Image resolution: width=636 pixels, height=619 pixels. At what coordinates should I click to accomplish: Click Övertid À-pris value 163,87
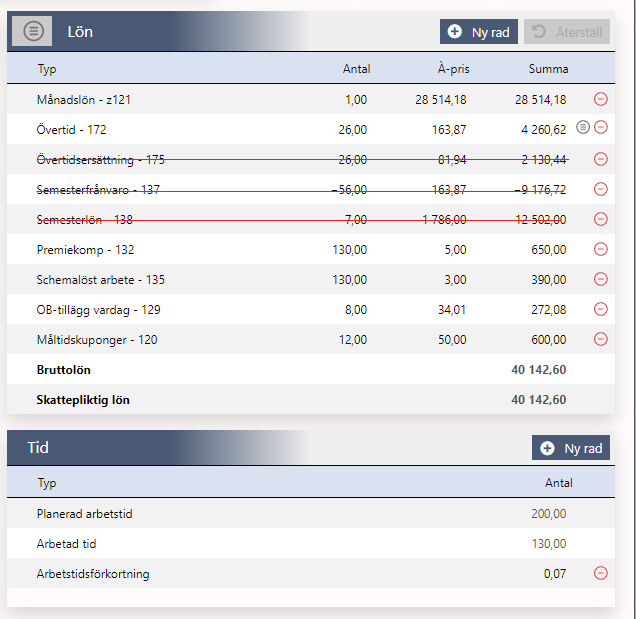pyautogui.click(x=449, y=130)
